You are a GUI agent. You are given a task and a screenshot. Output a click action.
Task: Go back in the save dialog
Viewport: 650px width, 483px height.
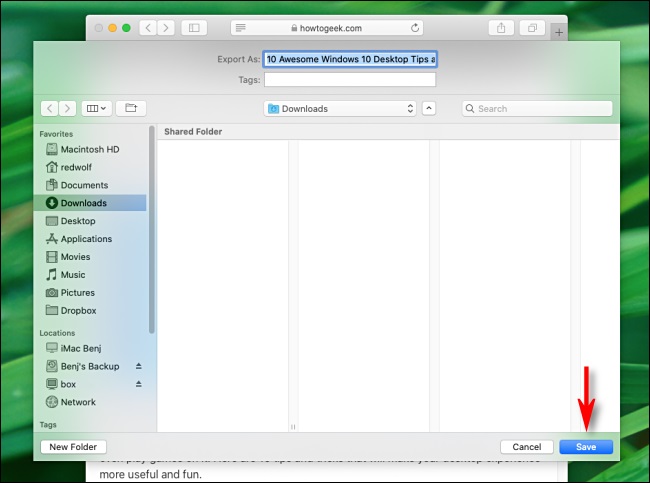coord(49,109)
